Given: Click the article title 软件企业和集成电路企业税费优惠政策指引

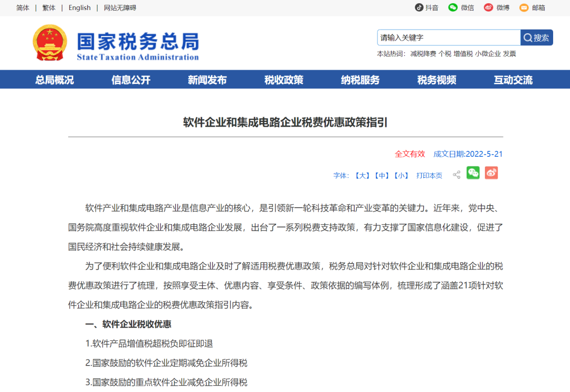Looking at the screenshot, I should coord(286,122).
